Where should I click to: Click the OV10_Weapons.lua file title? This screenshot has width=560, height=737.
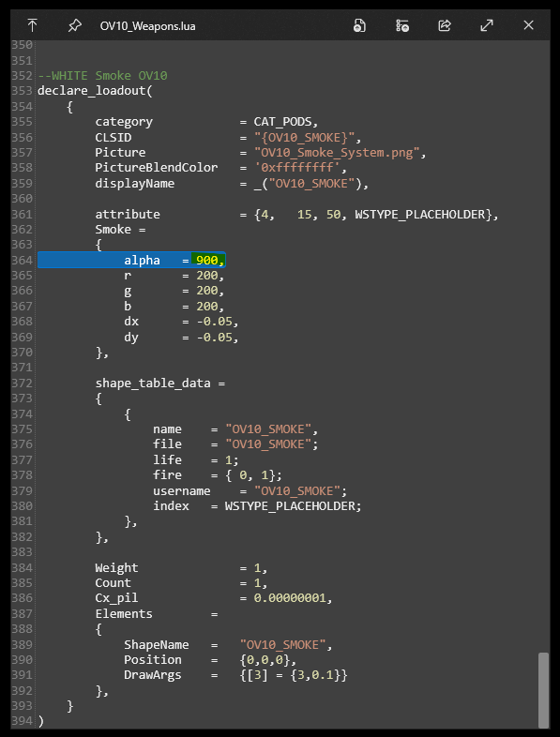pos(147,26)
